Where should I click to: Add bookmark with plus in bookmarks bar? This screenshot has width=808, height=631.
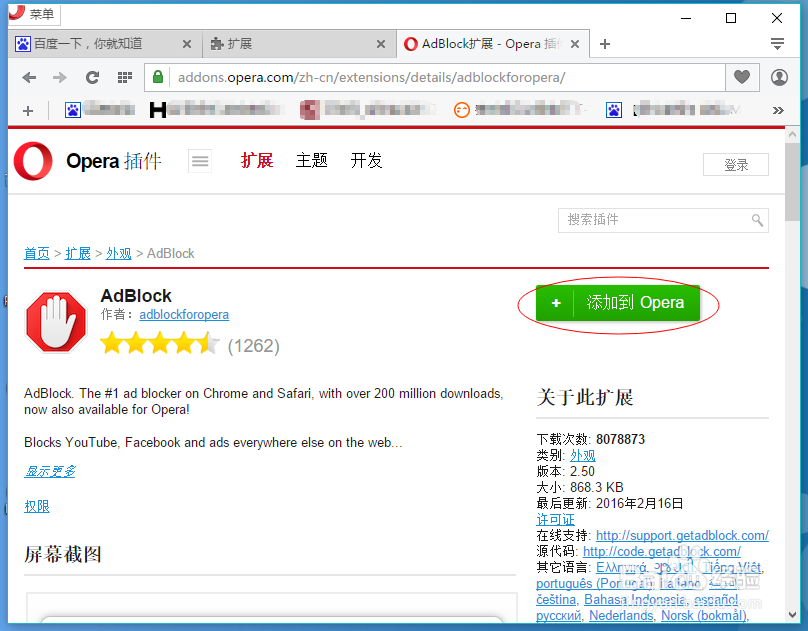pyautogui.click(x=28, y=111)
